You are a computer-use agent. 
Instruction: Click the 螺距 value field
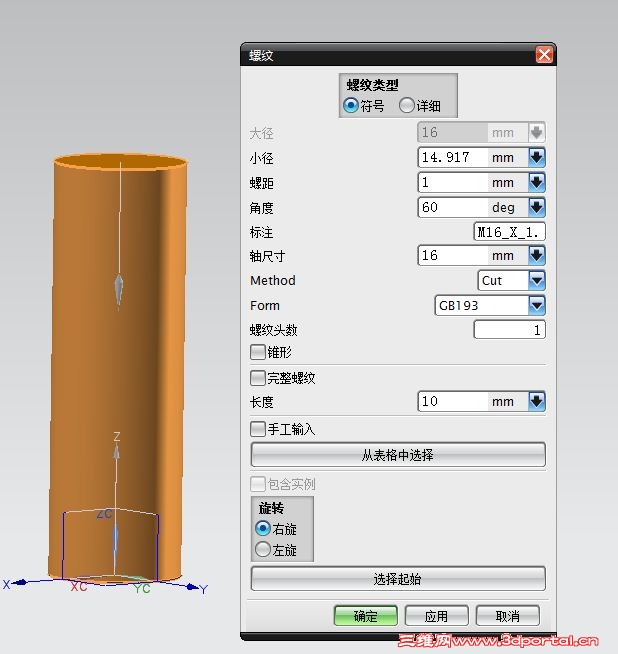pos(452,182)
